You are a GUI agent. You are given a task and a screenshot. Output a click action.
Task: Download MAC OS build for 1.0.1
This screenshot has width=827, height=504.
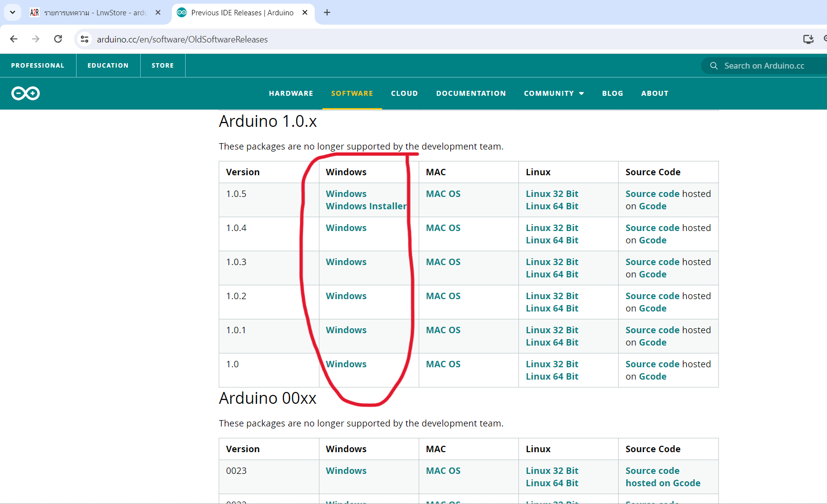point(443,330)
